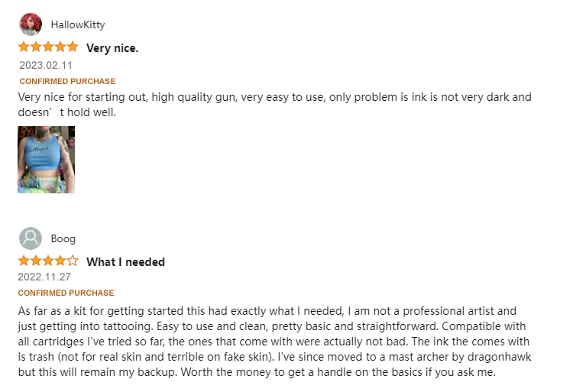Click Boog's four-star rating
The width and height of the screenshot is (573, 392).
click(48, 261)
